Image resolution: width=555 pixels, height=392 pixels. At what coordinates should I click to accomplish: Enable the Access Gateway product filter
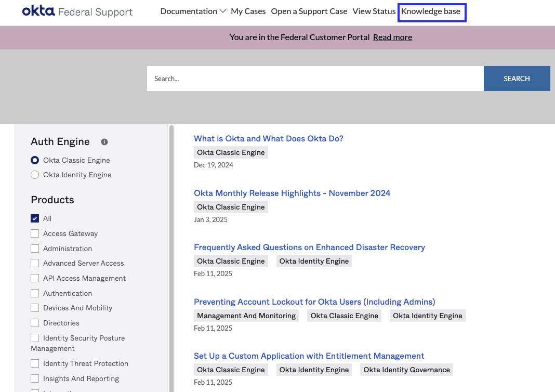(35, 233)
